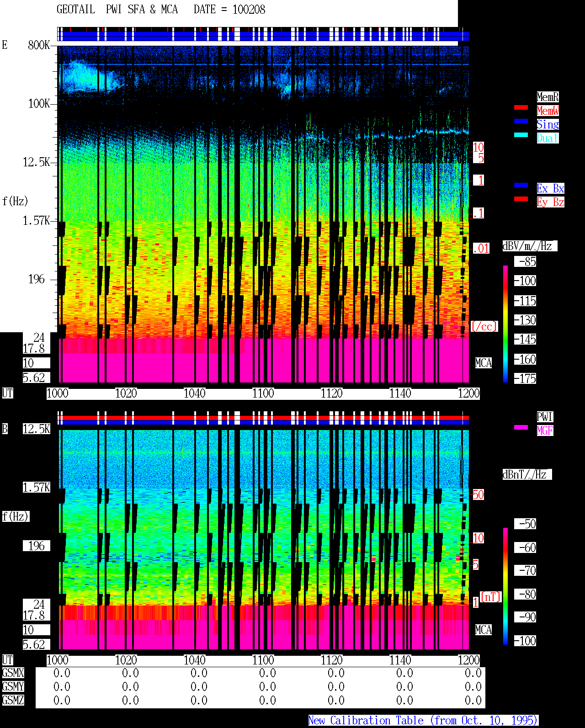Click the dBV/m/√Hz color scale bar
This screenshot has width=585, height=728.
(505, 324)
